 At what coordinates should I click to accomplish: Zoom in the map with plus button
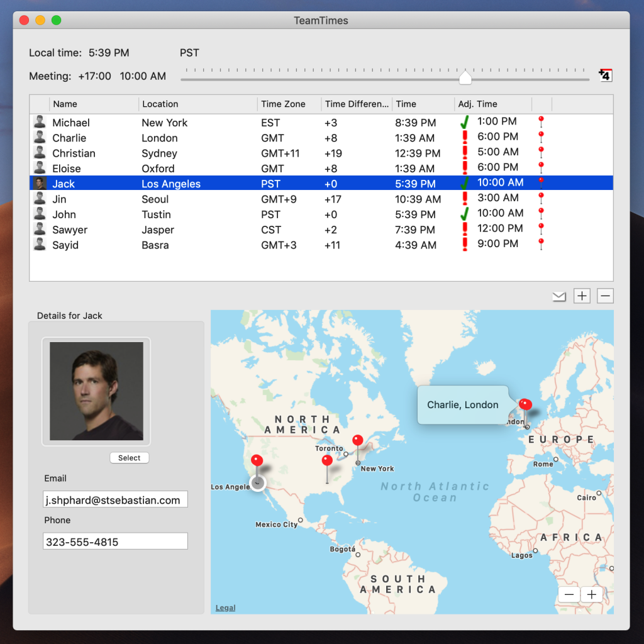click(x=591, y=594)
